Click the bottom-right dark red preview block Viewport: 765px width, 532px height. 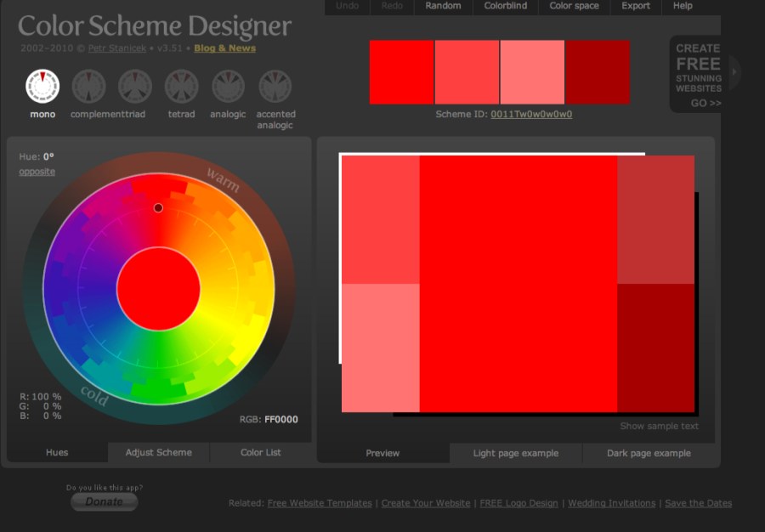point(655,348)
